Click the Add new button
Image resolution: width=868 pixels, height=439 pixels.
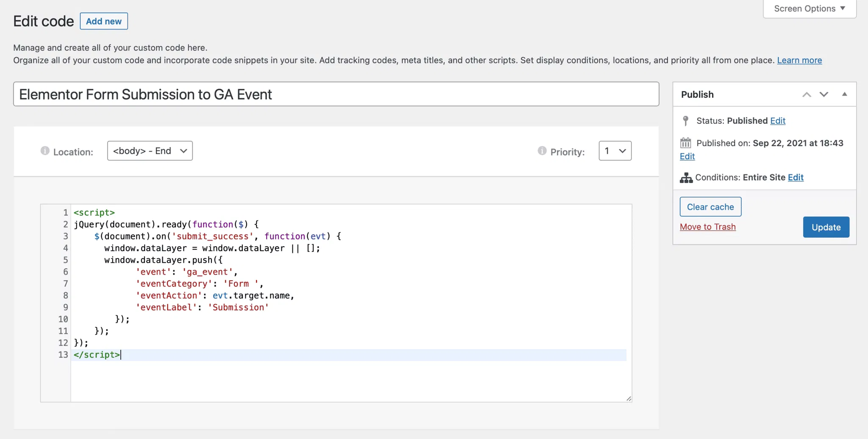click(x=104, y=21)
